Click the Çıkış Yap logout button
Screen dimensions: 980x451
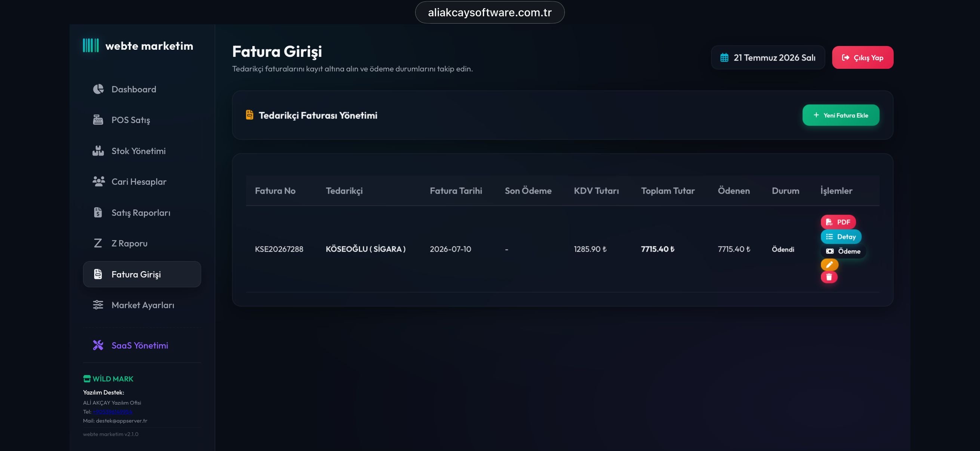pyautogui.click(x=862, y=58)
